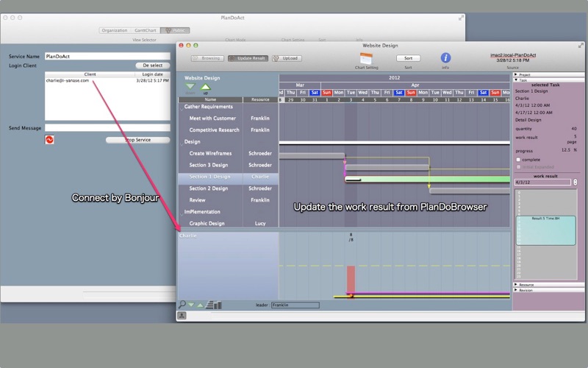
Task: Expand the Resource section in side panel
Action: [x=516, y=285]
